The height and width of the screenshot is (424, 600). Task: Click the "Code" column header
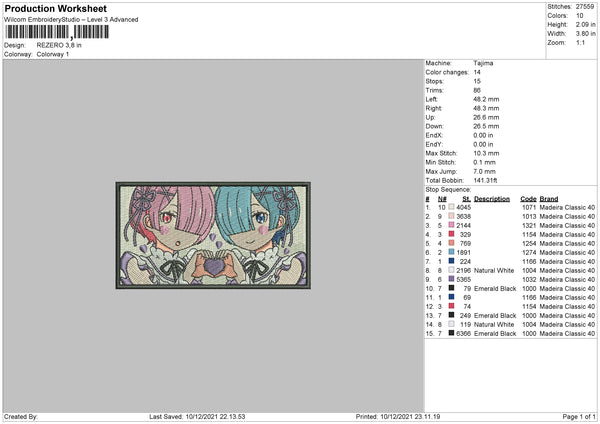528,199
